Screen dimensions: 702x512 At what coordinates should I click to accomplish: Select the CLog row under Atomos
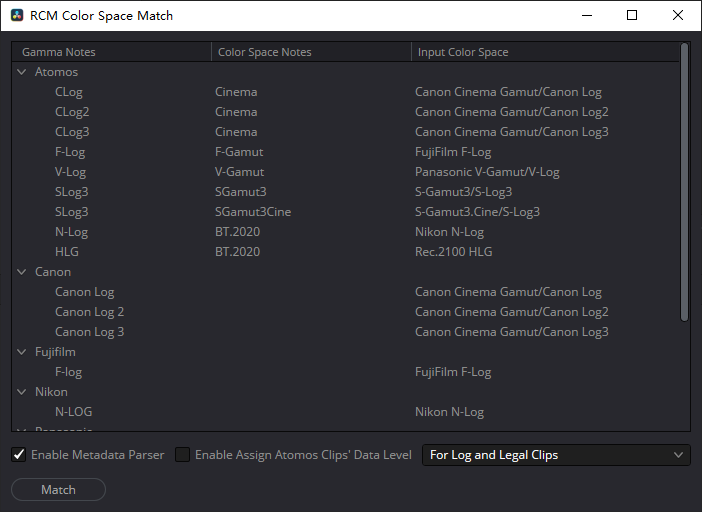[345, 92]
